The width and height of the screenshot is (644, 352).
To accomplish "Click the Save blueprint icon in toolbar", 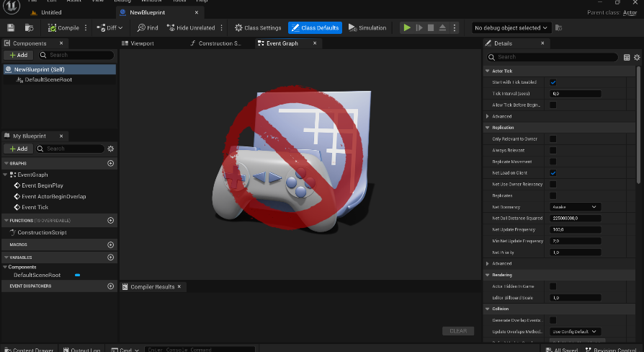I will click(11, 27).
